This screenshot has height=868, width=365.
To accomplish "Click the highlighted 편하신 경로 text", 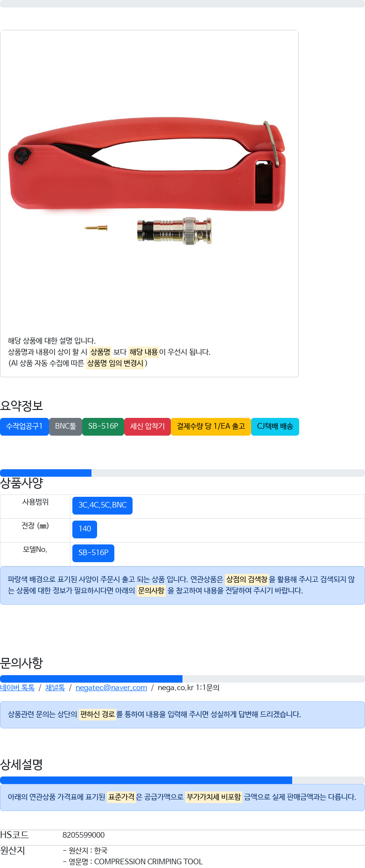I will tap(98, 714).
